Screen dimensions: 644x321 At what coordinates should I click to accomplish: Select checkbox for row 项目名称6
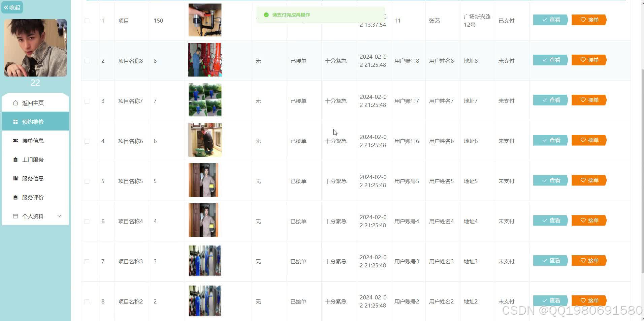click(87, 141)
